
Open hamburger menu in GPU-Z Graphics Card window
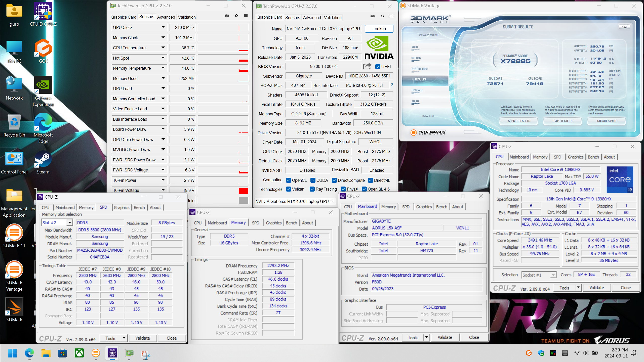pyautogui.click(x=392, y=16)
